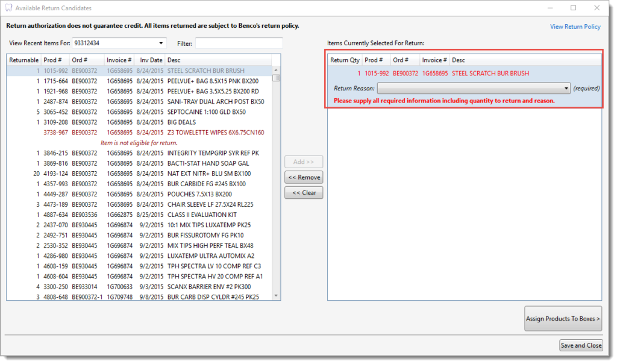
Task: Click the Returnable column header
Action: pos(24,60)
